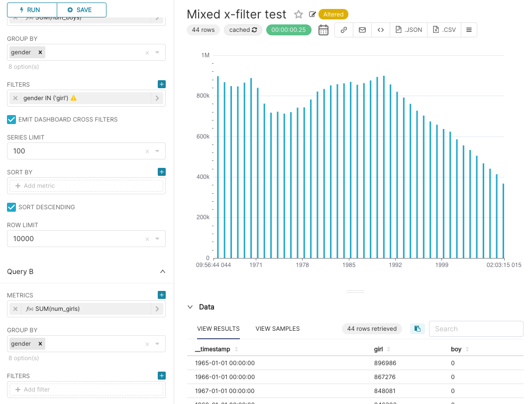Open SUM(num_girls) metric editor arrow
The width and height of the screenshot is (532, 404).
(x=157, y=309)
